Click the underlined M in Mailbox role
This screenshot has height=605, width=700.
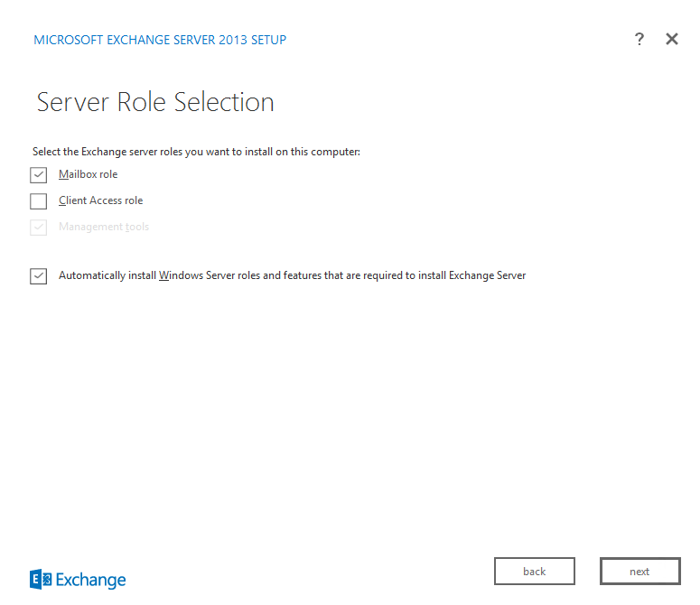click(x=63, y=174)
